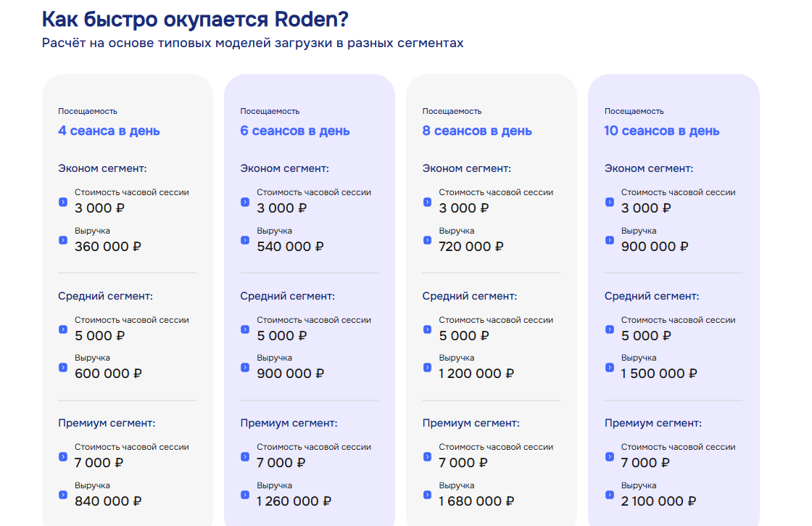Click the arrow icon next to 540 000 ₽
This screenshot has height=526, width=812.
coord(245,240)
